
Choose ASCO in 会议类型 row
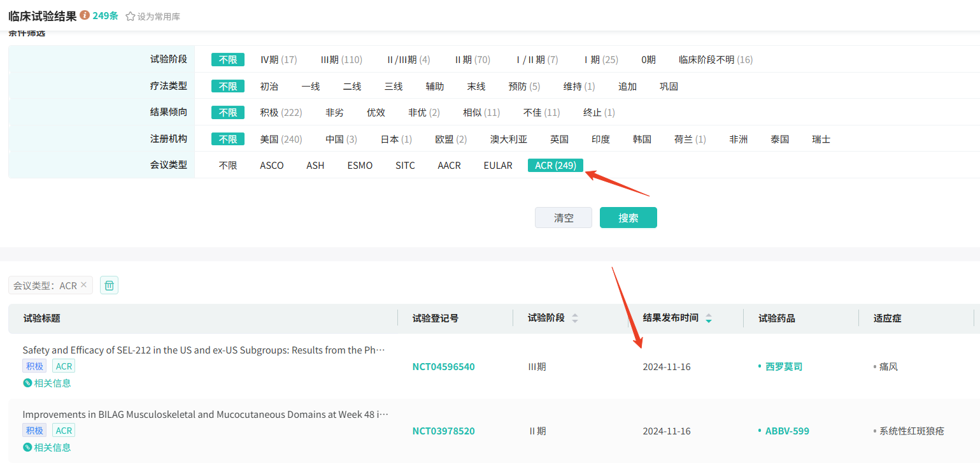tap(272, 165)
